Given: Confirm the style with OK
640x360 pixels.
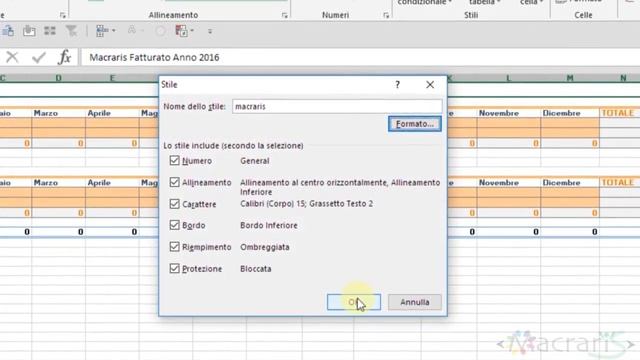Looking at the screenshot, I should coord(354,302).
